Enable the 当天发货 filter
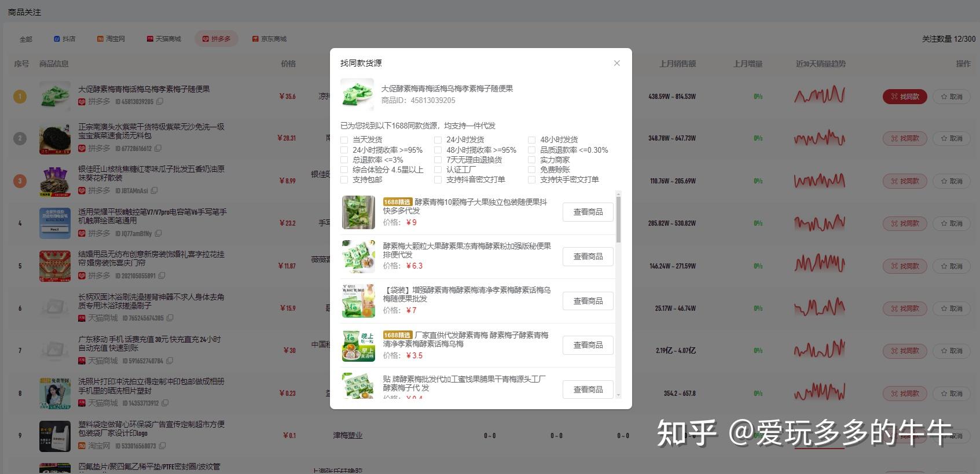Screen dimensions: 980x474 [344, 140]
